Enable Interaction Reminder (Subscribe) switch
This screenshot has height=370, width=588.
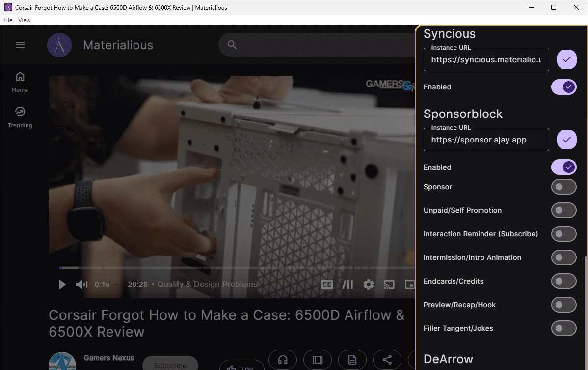pyautogui.click(x=563, y=234)
